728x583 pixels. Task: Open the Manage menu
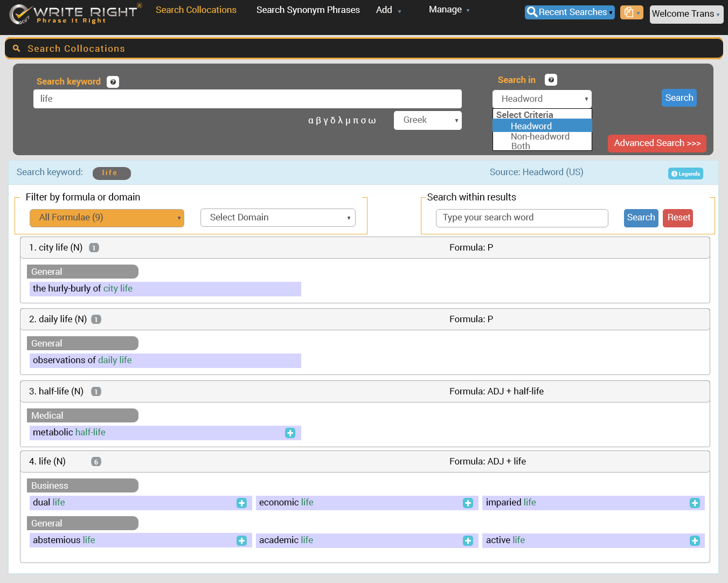pyautogui.click(x=448, y=10)
